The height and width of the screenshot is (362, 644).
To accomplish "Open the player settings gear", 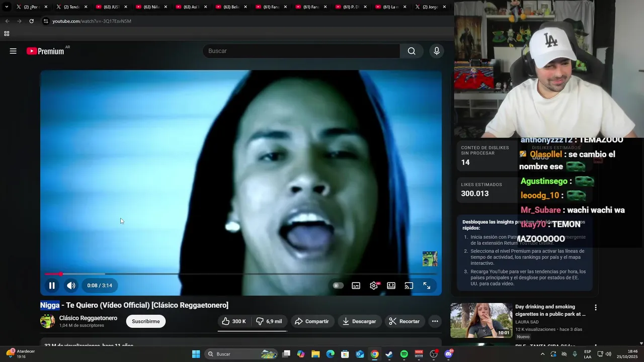I will click(374, 286).
